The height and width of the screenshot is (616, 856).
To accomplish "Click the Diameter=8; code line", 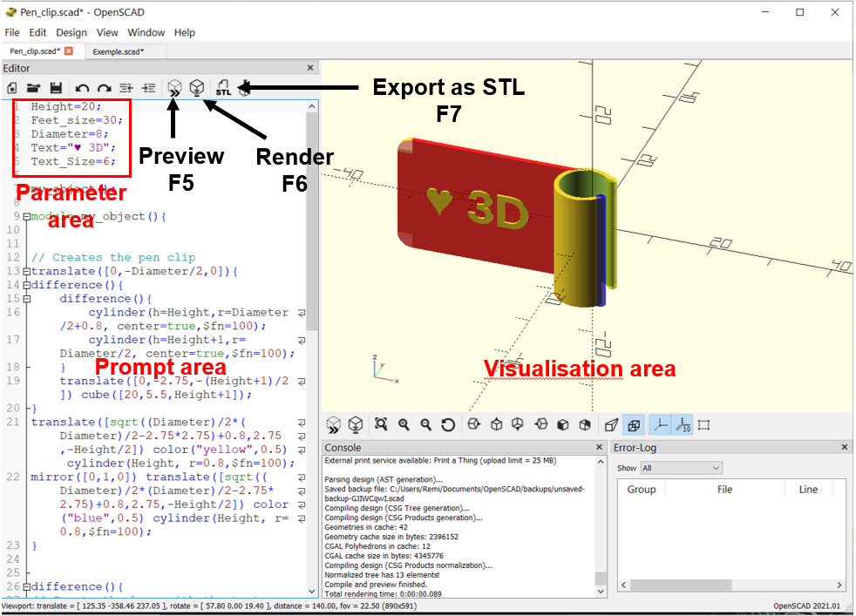I will (x=70, y=133).
